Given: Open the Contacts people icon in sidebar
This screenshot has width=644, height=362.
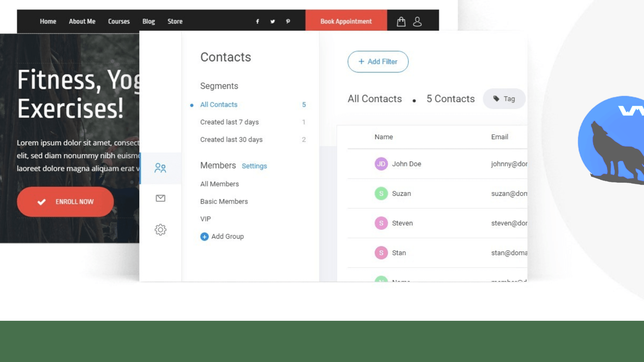Looking at the screenshot, I should (x=160, y=168).
